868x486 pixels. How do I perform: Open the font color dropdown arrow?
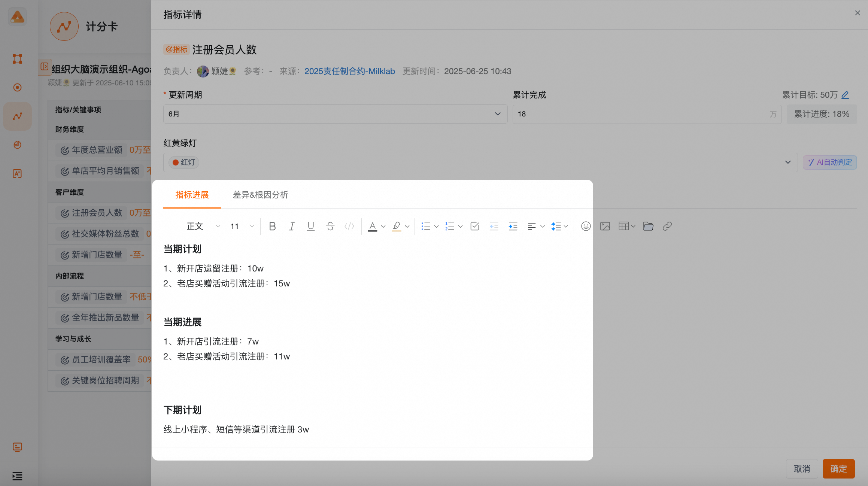pyautogui.click(x=383, y=227)
